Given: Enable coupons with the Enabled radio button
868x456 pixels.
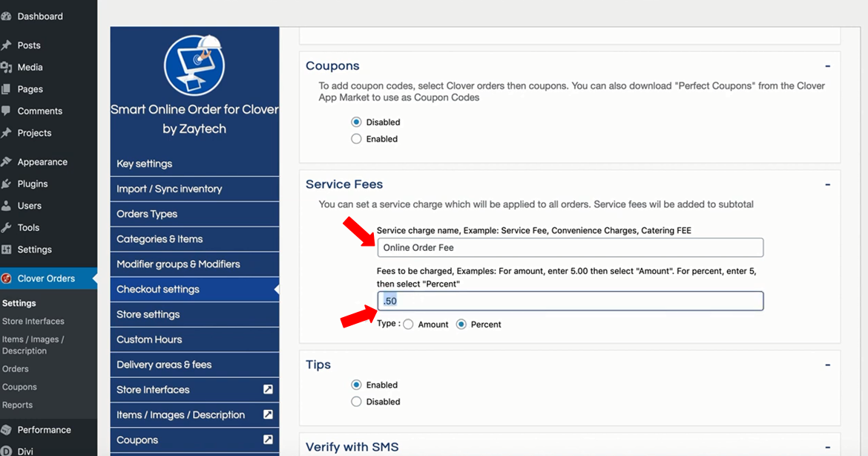Looking at the screenshot, I should (356, 138).
